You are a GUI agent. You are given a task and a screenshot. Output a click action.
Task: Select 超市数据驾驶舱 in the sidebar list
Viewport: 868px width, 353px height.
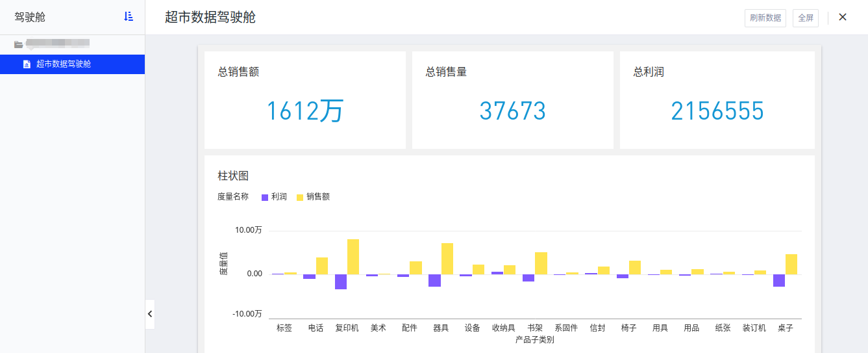(x=64, y=64)
